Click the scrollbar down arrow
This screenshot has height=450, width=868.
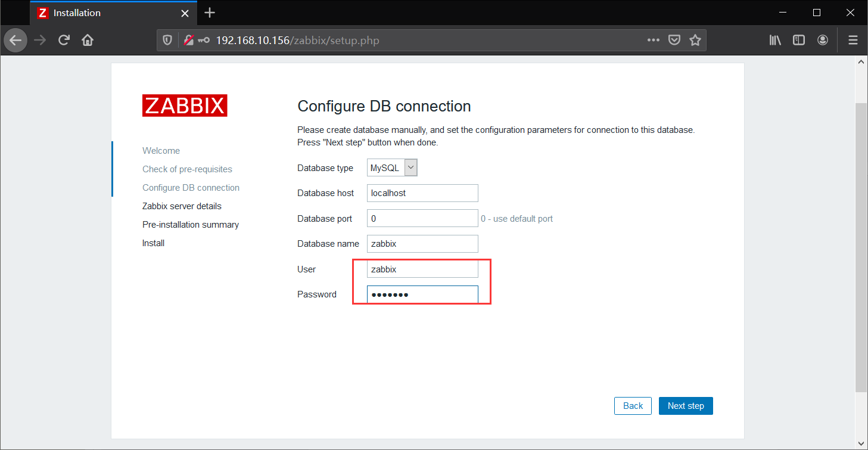(x=861, y=444)
